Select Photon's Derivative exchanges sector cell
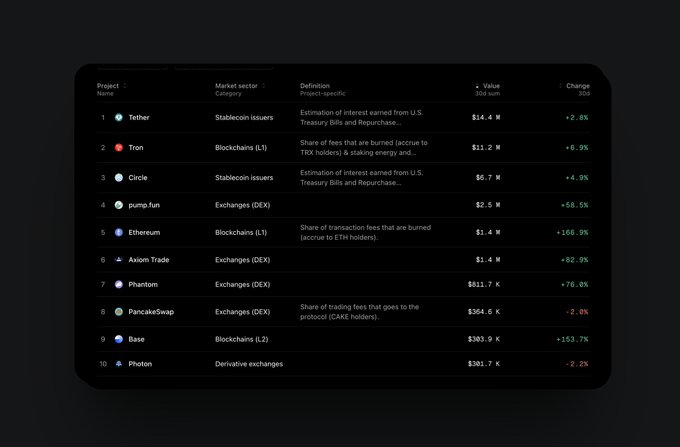Screen dimensions: 680x447 tap(249, 364)
